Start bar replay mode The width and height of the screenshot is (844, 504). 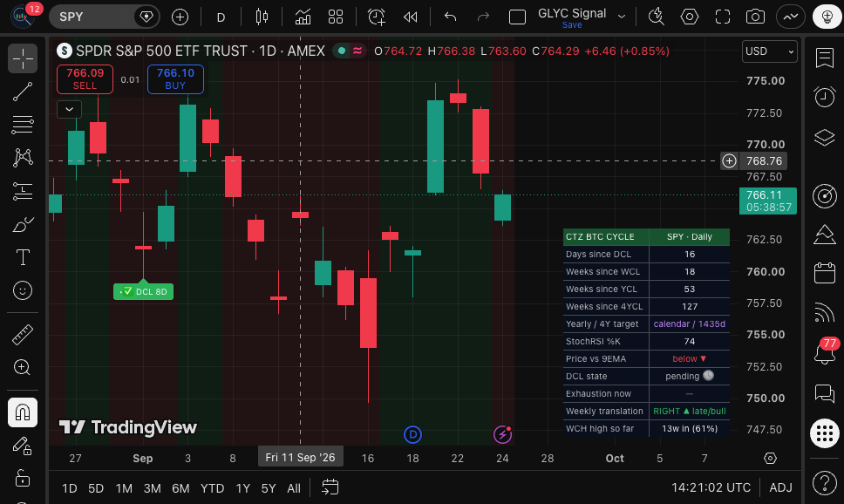click(410, 17)
